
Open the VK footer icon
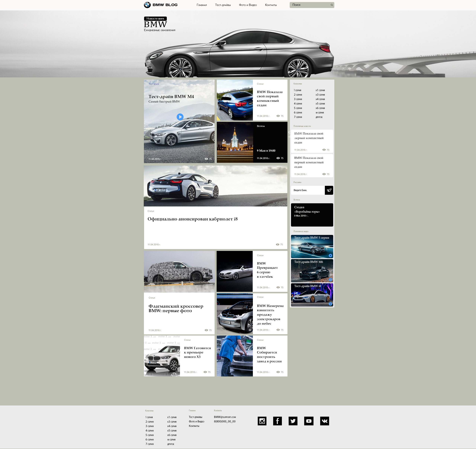click(x=325, y=421)
